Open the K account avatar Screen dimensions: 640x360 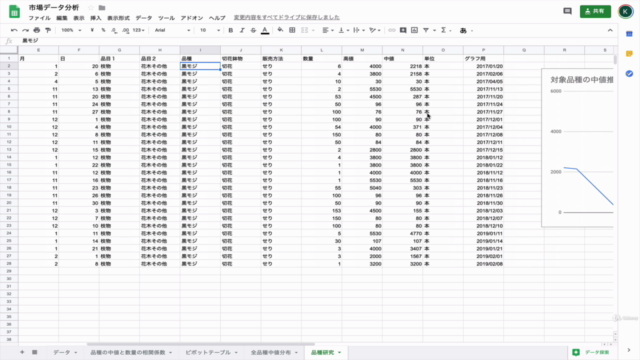point(626,11)
